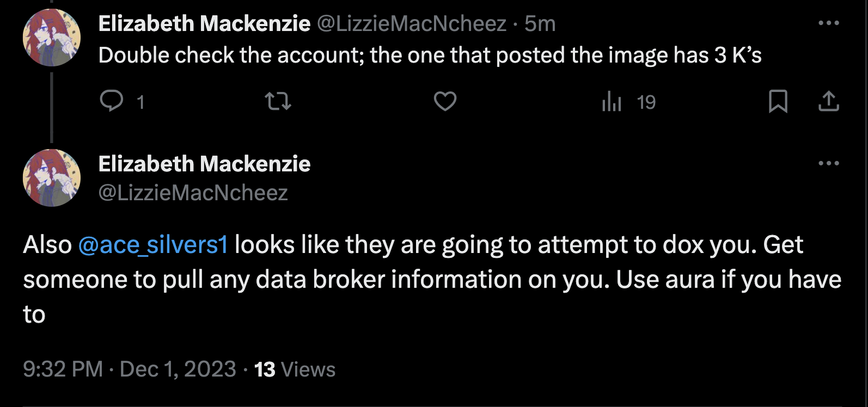The width and height of the screenshot is (868, 407).
Task: Click the 'Elizabeth Mackenzie' name on the 5m tweet
Action: click(x=204, y=24)
